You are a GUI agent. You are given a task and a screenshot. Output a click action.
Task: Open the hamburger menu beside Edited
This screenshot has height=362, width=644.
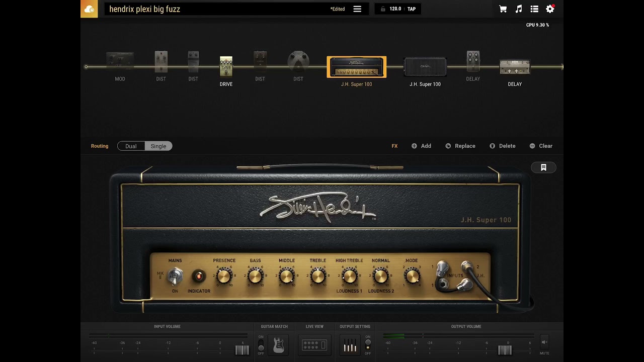[357, 9]
